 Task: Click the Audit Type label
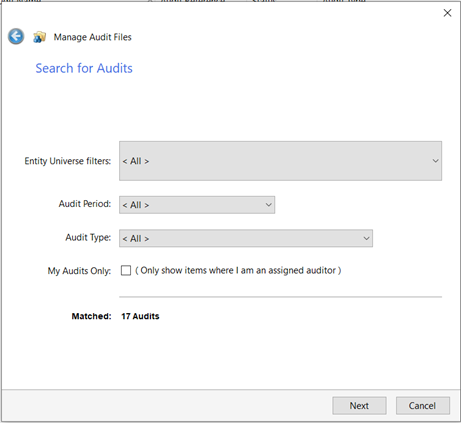pos(88,237)
